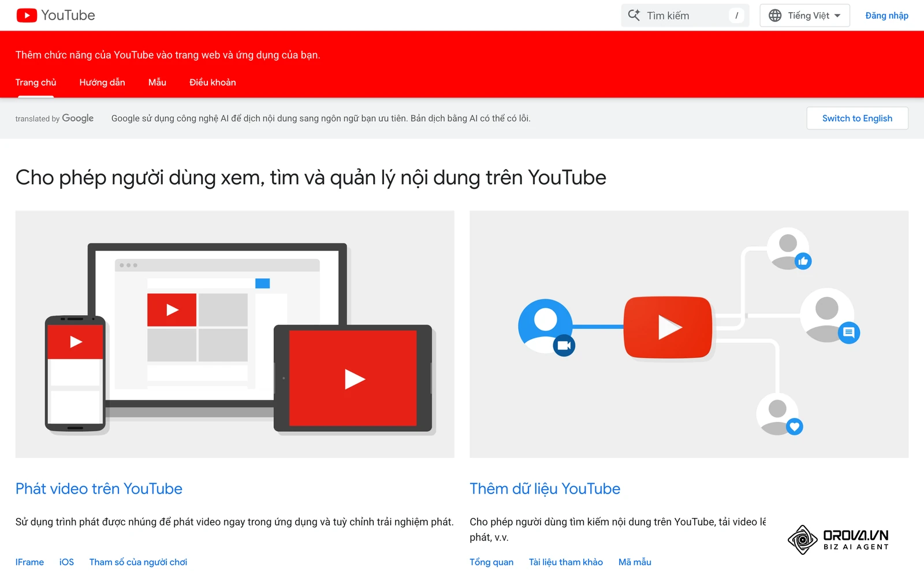
Task: Click the search sparkle magnifier icon
Action: tap(634, 16)
